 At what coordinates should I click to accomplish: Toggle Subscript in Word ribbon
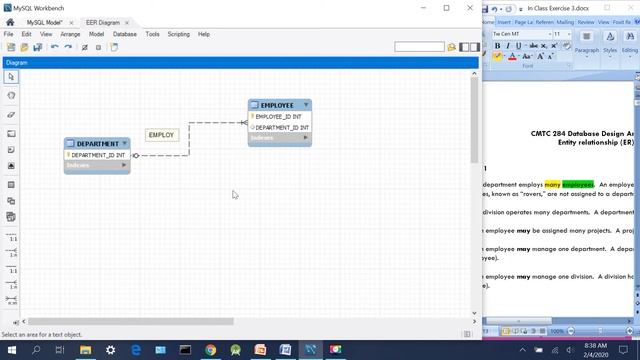tap(544, 46)
